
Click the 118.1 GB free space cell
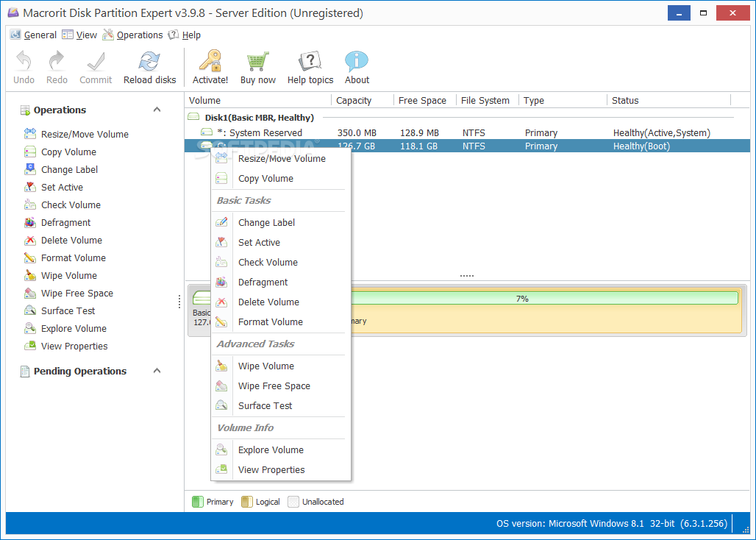(x=419, y=146)
